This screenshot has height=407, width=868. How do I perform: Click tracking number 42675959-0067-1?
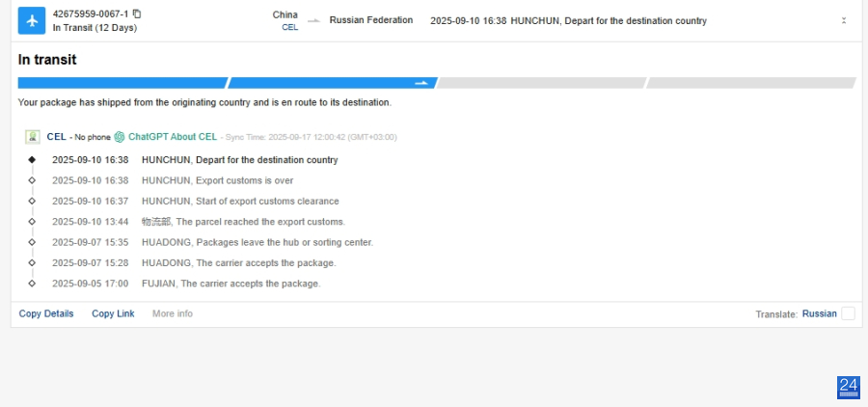(x=90, y=14)
